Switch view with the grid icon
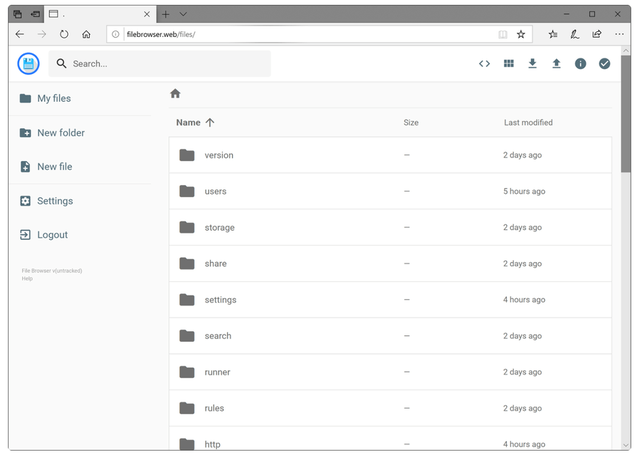This screenshot has height=455, width=640. point(509,64)
